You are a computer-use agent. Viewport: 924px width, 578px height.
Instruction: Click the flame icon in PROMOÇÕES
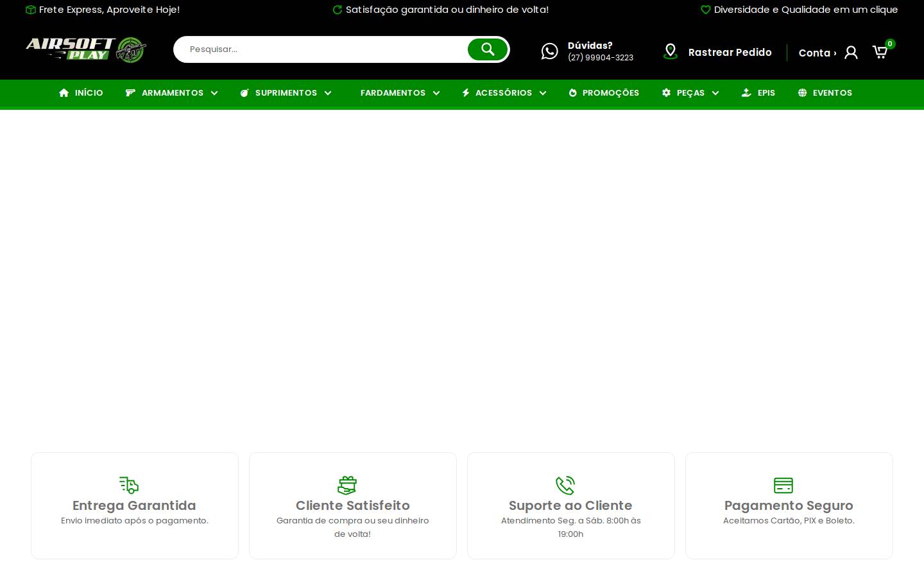573,93
